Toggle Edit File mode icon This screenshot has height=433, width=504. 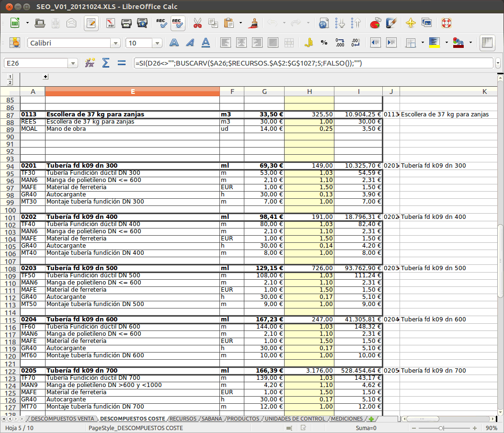pyautogui.click(x=91, y=23)
